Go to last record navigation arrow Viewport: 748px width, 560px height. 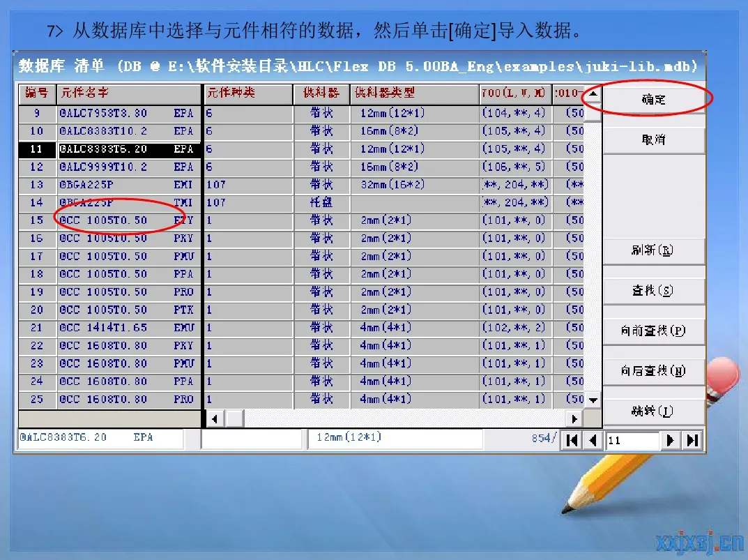692,440
